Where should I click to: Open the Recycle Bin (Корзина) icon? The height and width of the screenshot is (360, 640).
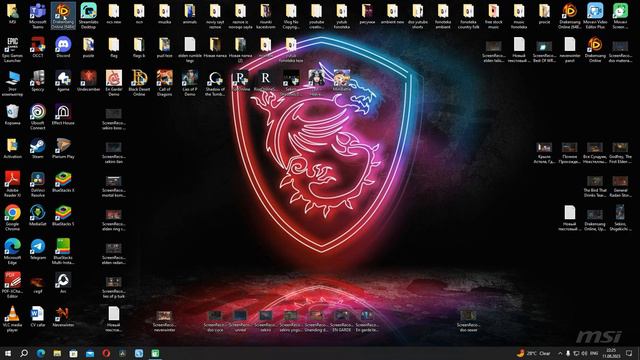point(12,114)
